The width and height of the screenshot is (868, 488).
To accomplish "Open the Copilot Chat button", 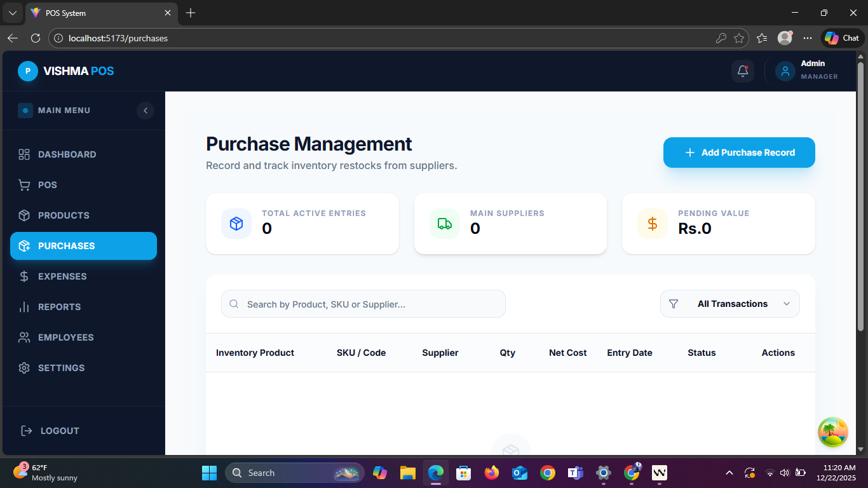I will point(843,38).
